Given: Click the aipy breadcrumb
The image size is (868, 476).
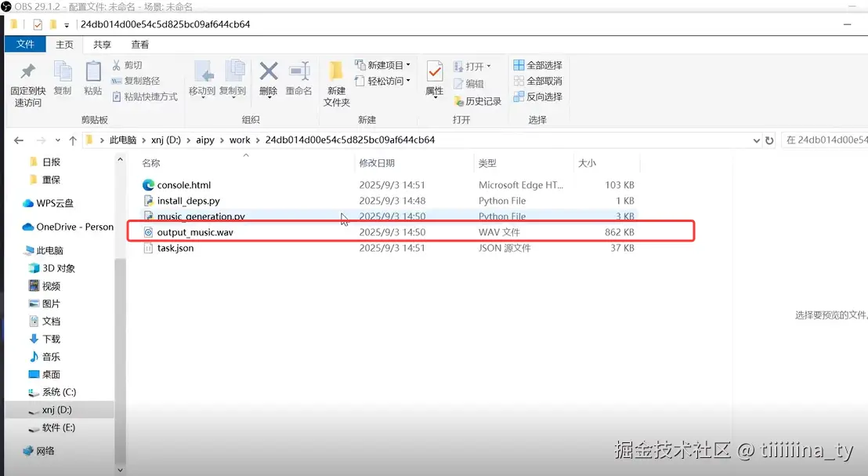Looking at the screenshot, I should pyautogui.click(x=204, y=140).
